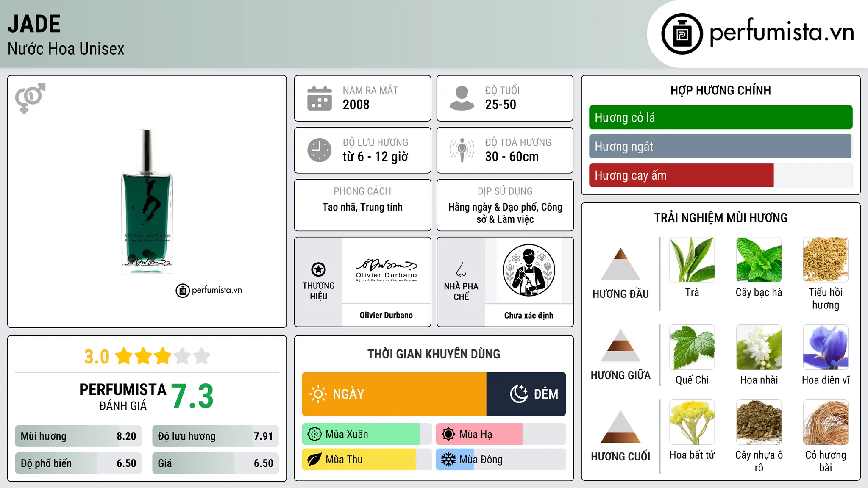
Task: Click the perfumista.vn bottle logo icon
Action: coord(682,34)
